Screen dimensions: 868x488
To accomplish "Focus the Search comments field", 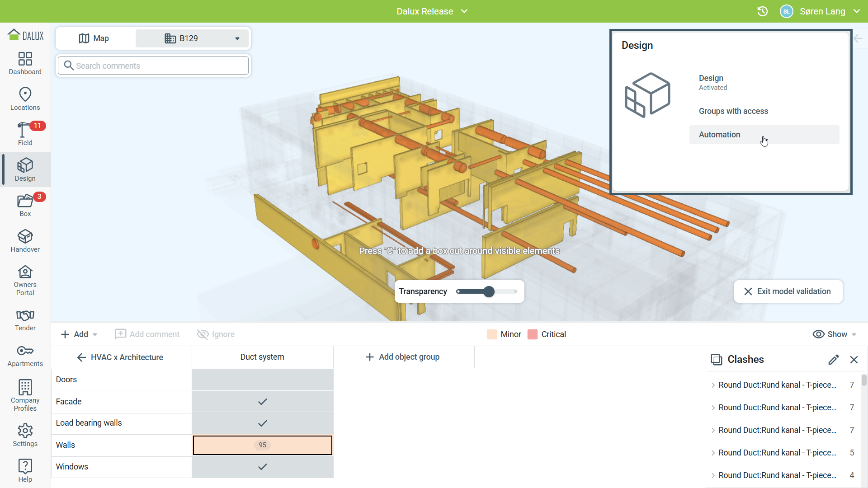I will click(153, 66).
